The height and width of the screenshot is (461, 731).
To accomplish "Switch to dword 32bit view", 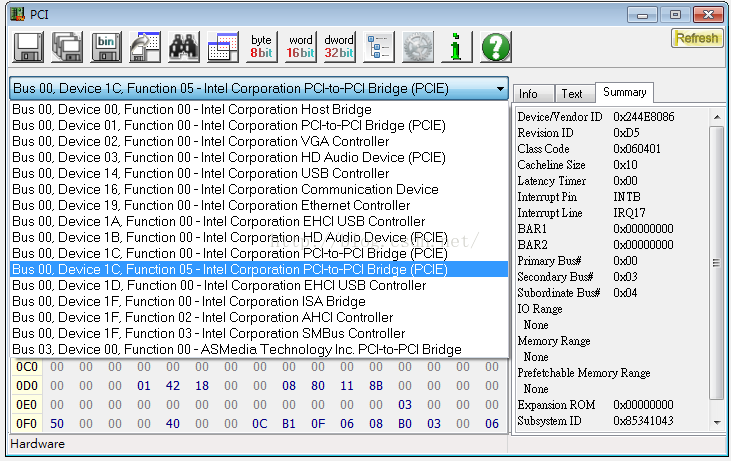I will [x=339, y=47].
